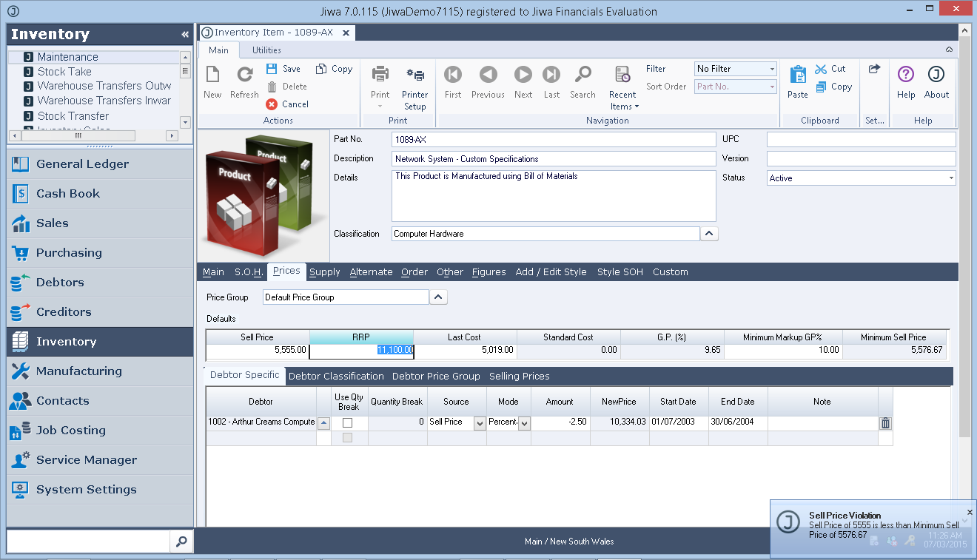Open the General Ledger module
This screenshot has height=560, width=977.
click(x=82, y=164)
